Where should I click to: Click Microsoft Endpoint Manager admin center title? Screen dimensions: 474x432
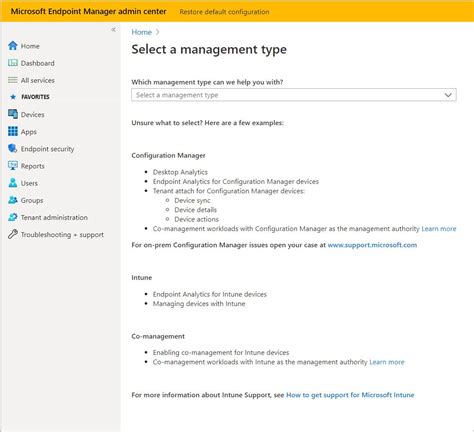tap(88, 11)
